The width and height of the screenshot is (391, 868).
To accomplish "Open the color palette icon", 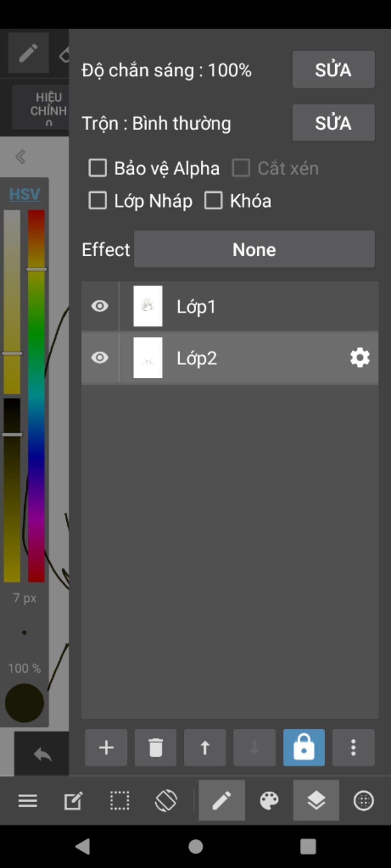I will tap(269, 800).
